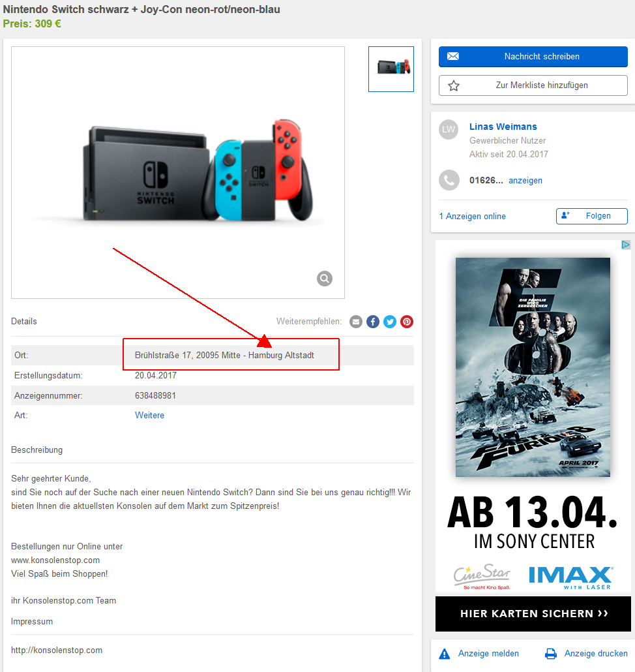
Task: Click the grey phone icon
Action: (449, 181)
